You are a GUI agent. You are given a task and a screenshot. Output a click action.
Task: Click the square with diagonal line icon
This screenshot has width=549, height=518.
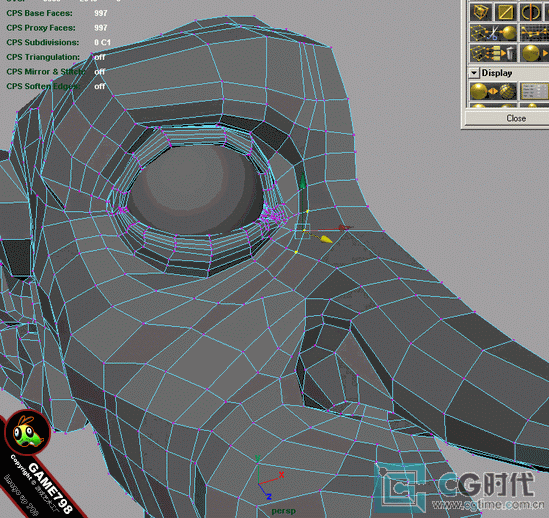tap(505, 12)
